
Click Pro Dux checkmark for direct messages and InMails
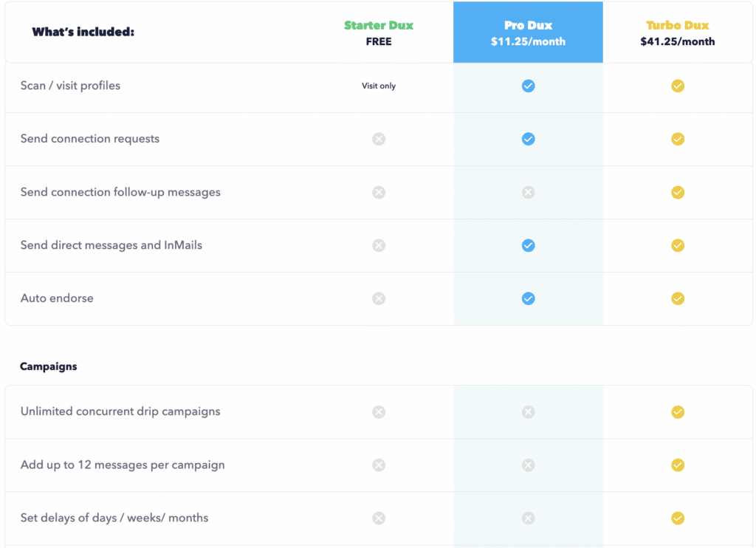[528, 245]
